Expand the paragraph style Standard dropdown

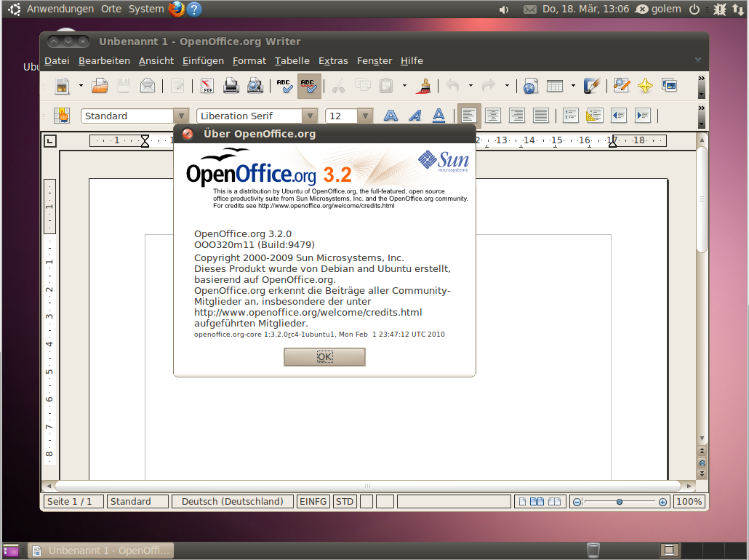point(181,115)
